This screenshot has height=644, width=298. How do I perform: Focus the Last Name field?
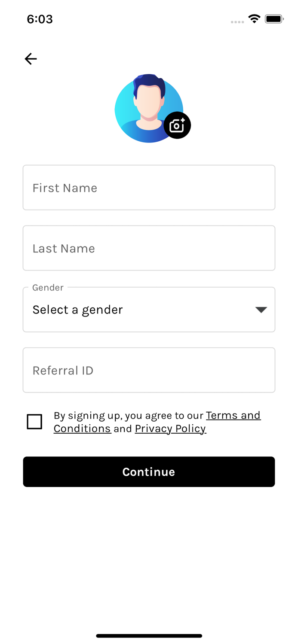pos(149,248)
